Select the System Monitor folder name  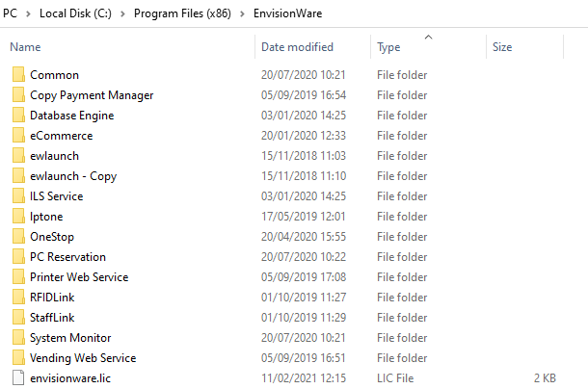[70, 338]
